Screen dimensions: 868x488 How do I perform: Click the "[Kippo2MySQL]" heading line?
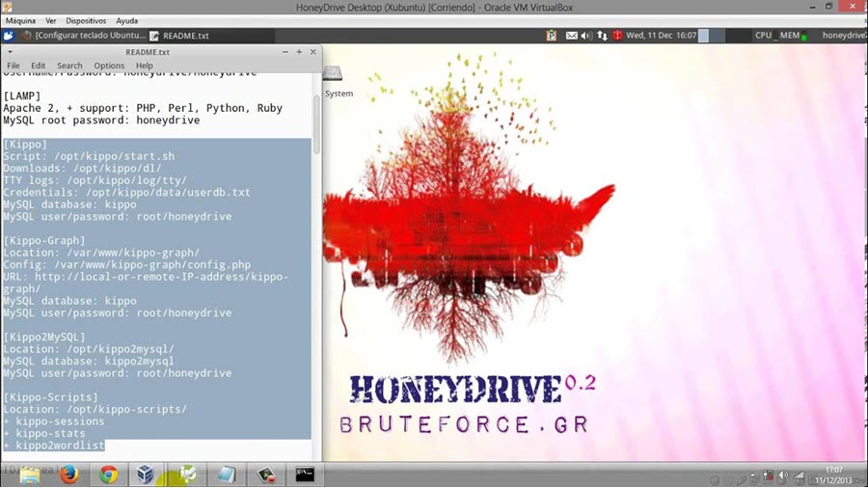[x=44, y=337]
